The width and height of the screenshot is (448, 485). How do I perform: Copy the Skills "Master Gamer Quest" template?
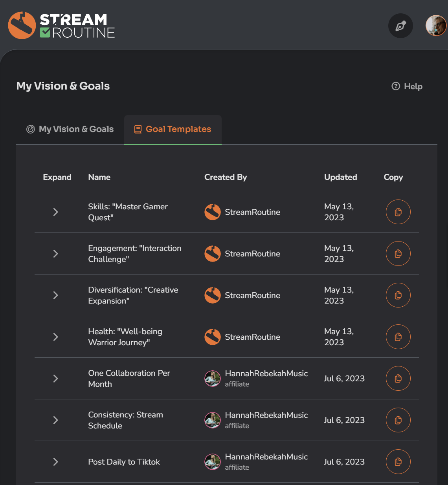pos(398,212)
